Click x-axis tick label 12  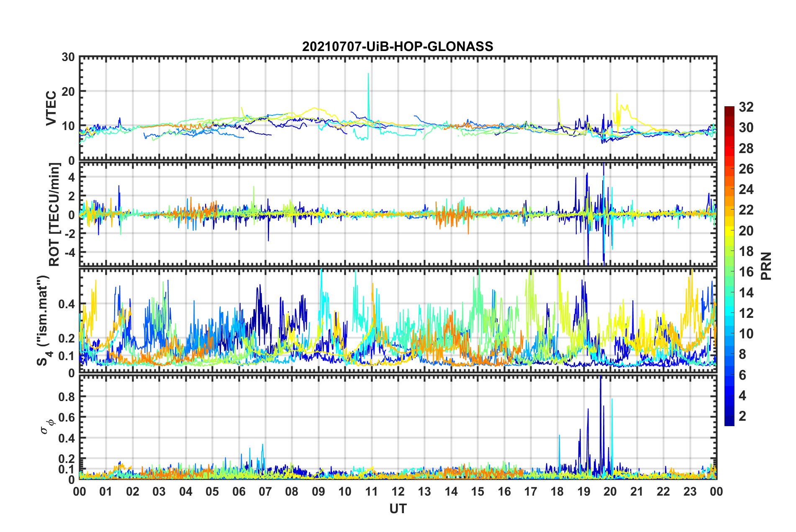coord(398,492)
